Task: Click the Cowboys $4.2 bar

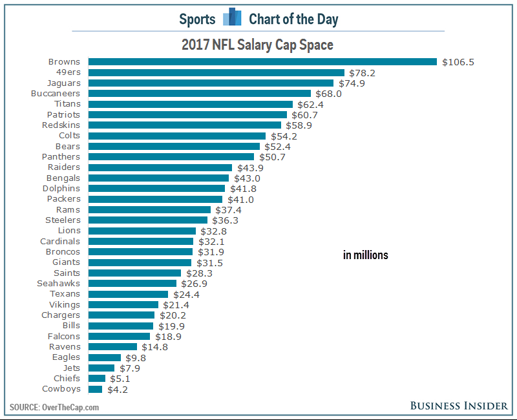Action: click(x=95, y=390)
